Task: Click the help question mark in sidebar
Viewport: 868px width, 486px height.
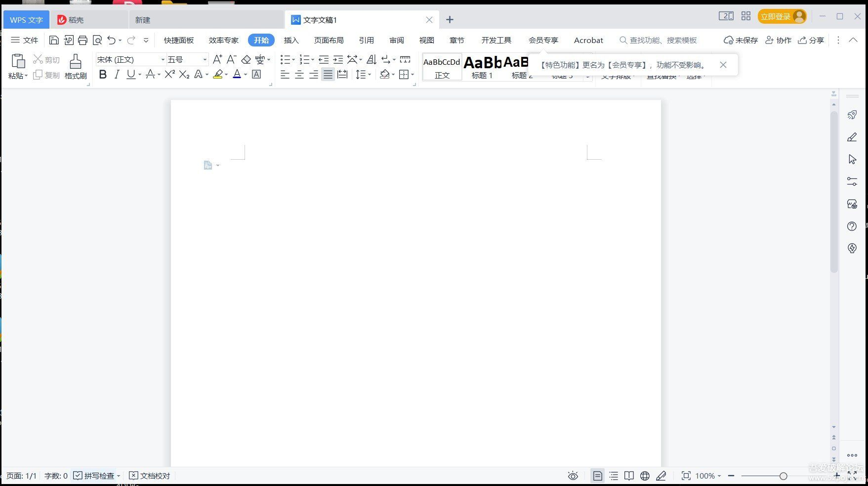Action: coord(852,226)
